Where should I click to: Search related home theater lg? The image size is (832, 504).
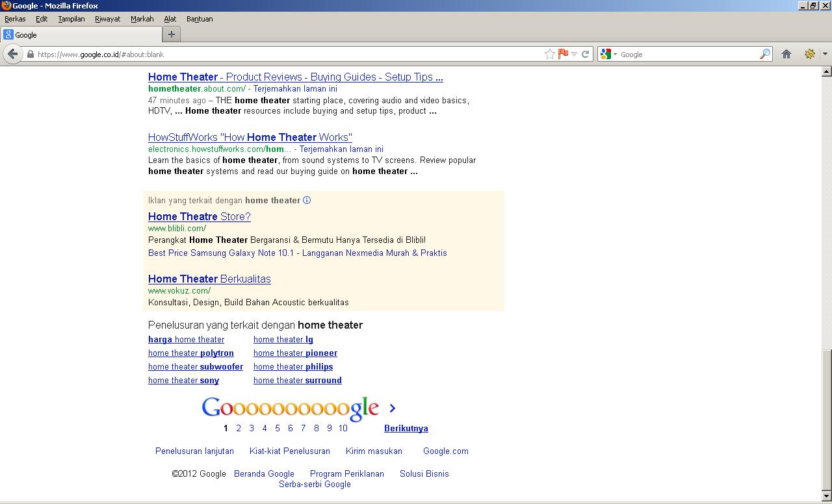pos(283,340)
